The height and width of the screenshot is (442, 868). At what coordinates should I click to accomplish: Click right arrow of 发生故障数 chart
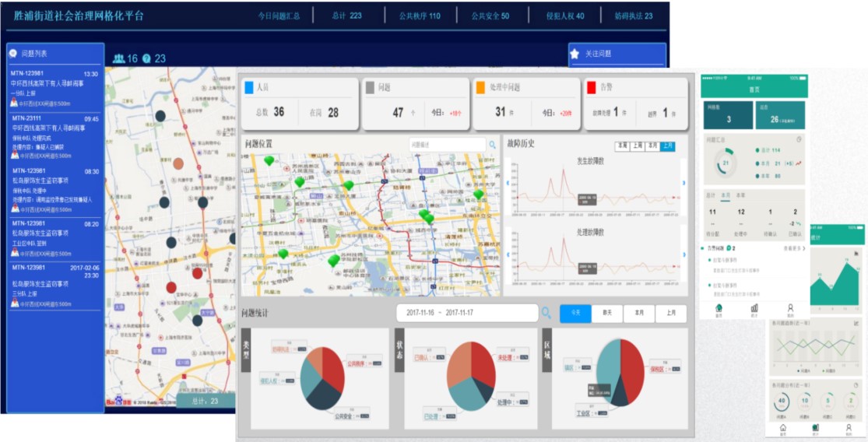pos(684,183)
